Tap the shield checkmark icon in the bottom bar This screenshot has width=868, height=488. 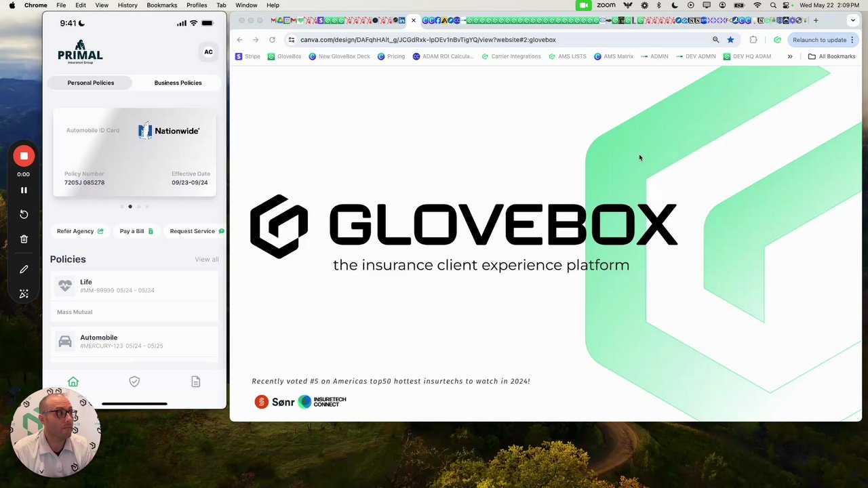tap(134, 382)
